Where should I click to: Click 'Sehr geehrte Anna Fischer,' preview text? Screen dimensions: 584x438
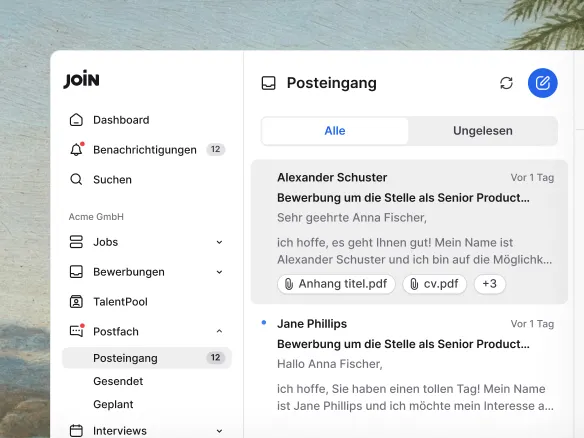click(x=352, y=218)
